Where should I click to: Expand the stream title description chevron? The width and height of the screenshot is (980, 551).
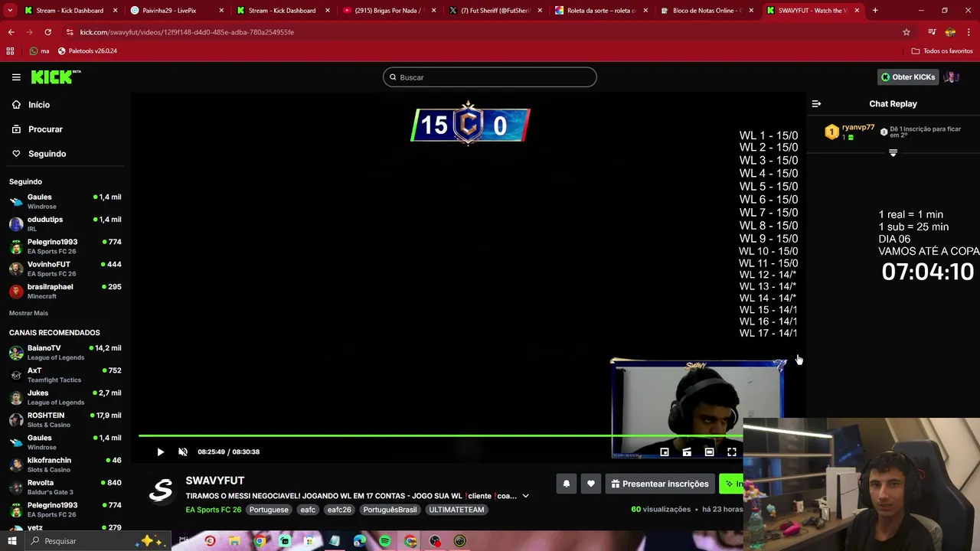(x=525, y=496)
